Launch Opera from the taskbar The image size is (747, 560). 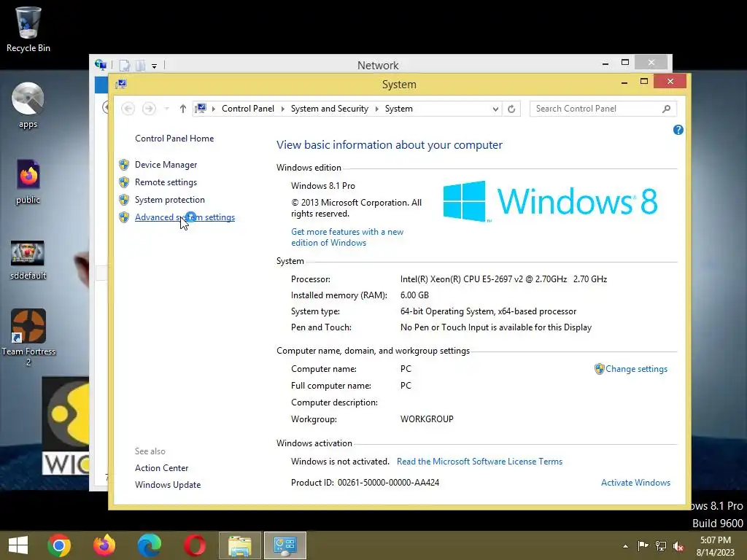click(x=194, y=545)
